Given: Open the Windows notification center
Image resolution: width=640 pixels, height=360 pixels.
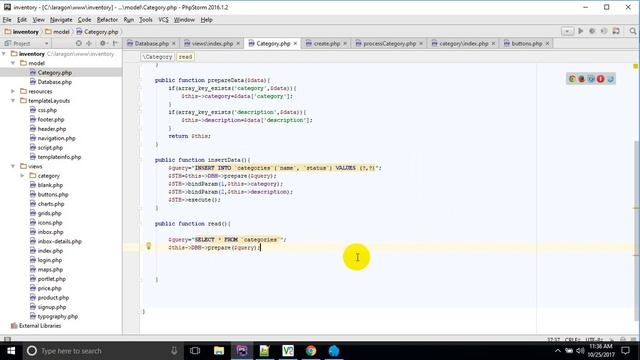Looking at the screenshot, I should [x=625, y=351].
